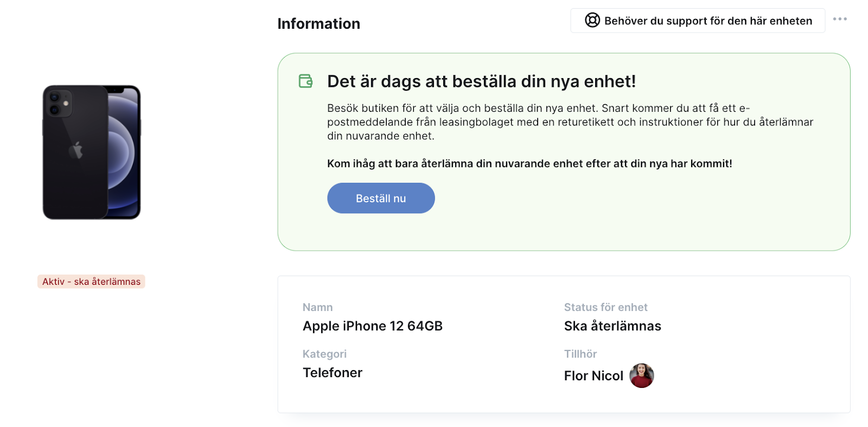Click the bold reminder text Kom ihåg att bara återlämna
The height and width of the screenshot is (427, 868).
point(529,164)
